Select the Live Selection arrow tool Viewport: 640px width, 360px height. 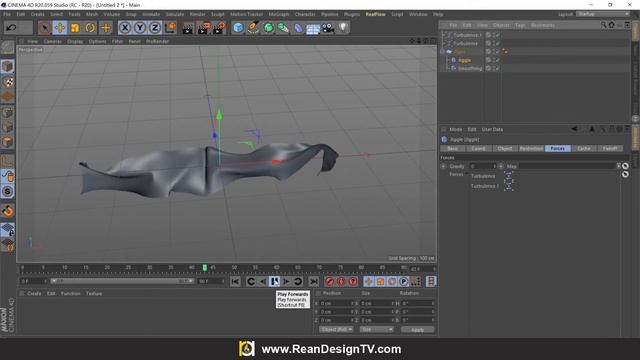tap(44, 28)
